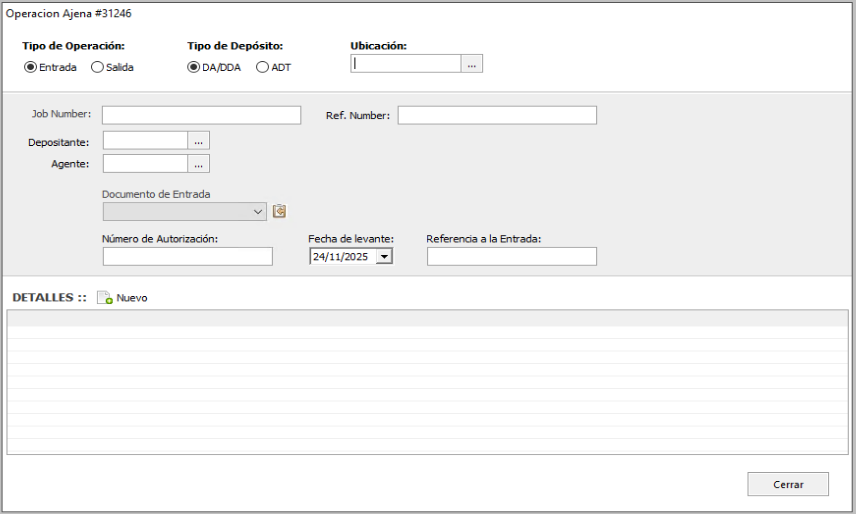Open Ubicación browse ellipsis button
This screenshot has height=514, width=856.
pos(472,64)
